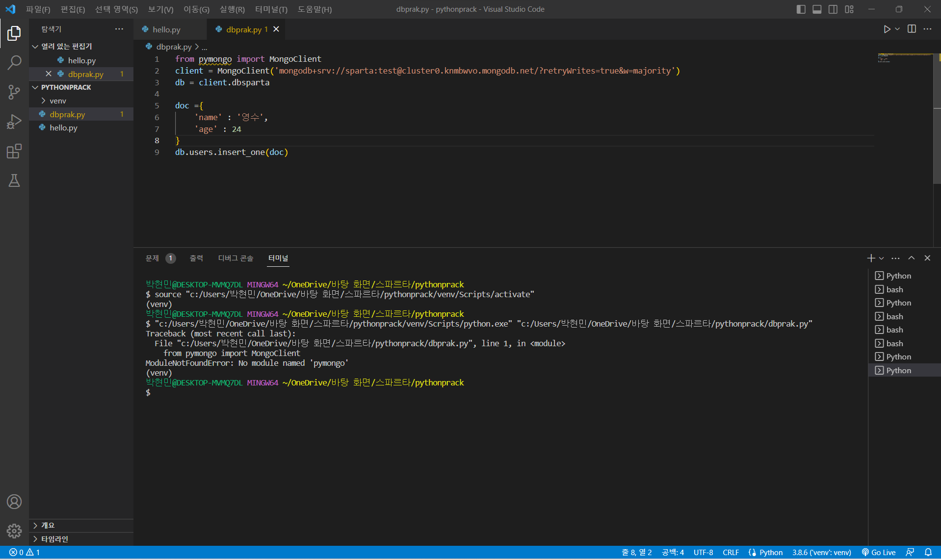Image resolution: width=941 pixels, height=560 pixels.
Task: Open editor more actions menu
Action: click(x=927, y=29)
